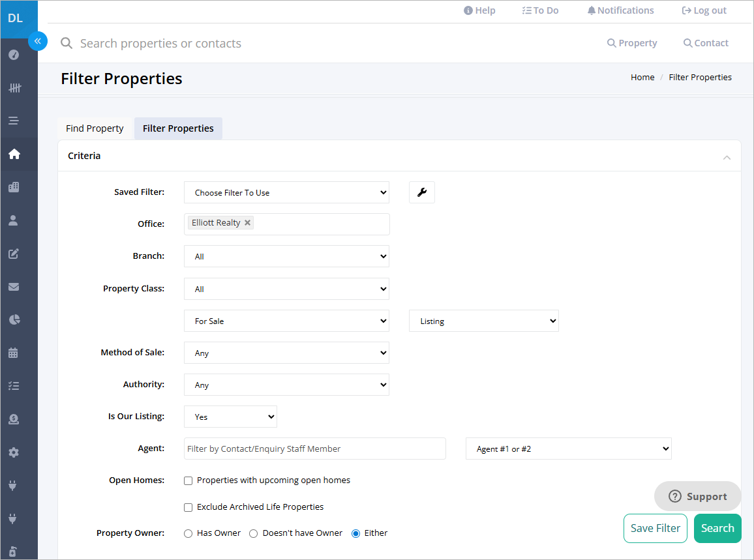The width and height of the screenshot is (754, 560).
Task: Check Properties with upcoming open homes
Action: (188, 480)
